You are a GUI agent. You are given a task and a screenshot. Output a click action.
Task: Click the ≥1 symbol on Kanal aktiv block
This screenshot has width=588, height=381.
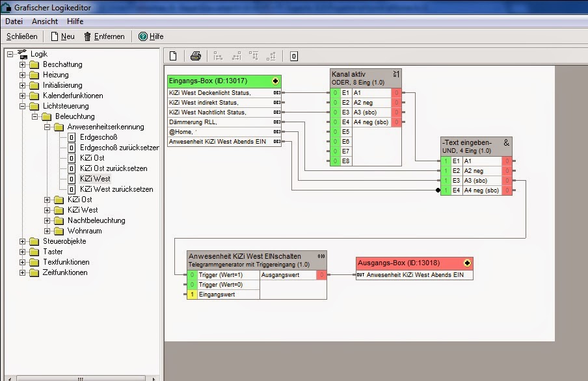point(396,73)
